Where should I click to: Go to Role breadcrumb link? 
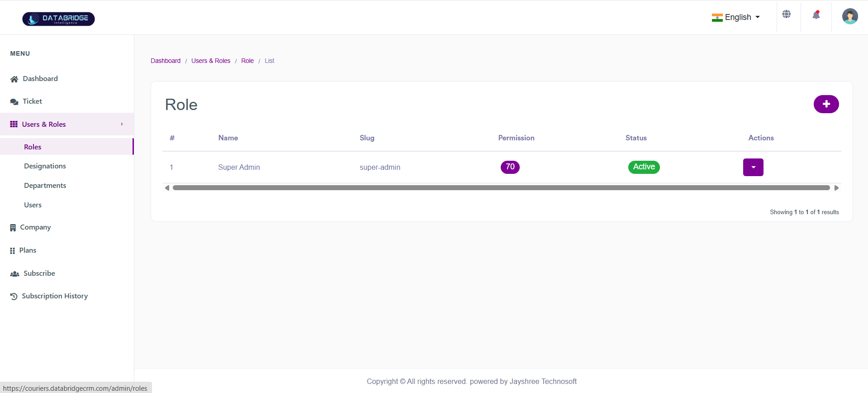pyautogui.click(x=247, y=61)
